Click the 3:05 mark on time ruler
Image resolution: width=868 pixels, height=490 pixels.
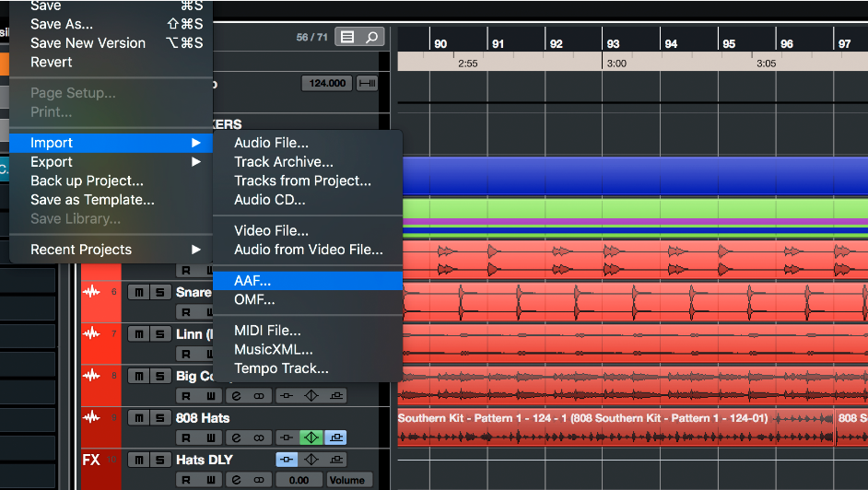766,63
